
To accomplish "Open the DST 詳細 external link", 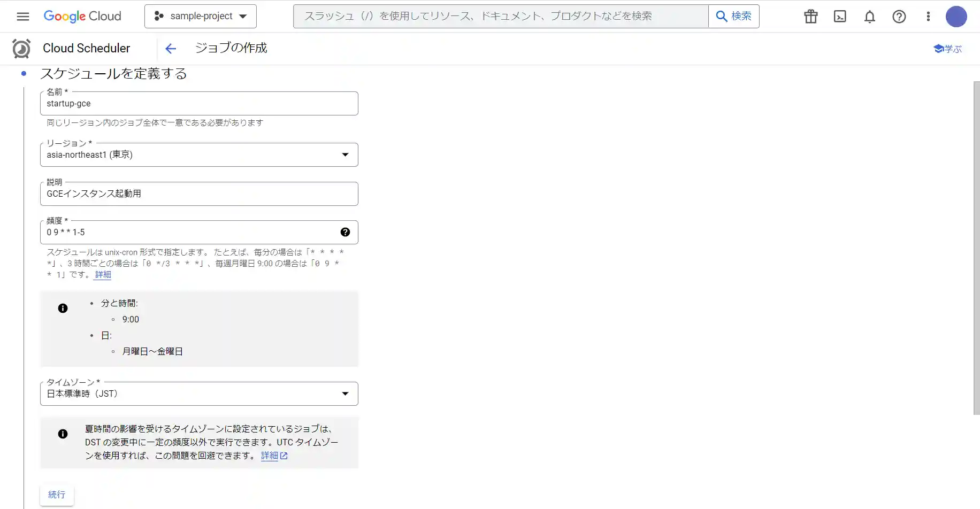I will click(274, 456).
